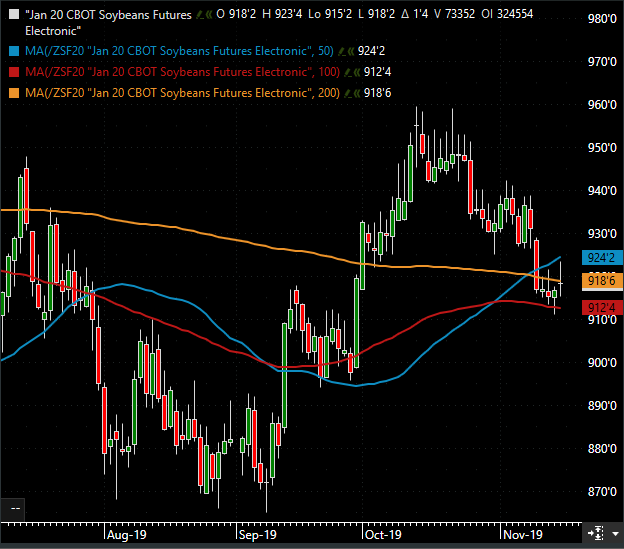Click the MA 200 current value 918'6 in legend
Viewport: 624px width, 549px height.
377,93
